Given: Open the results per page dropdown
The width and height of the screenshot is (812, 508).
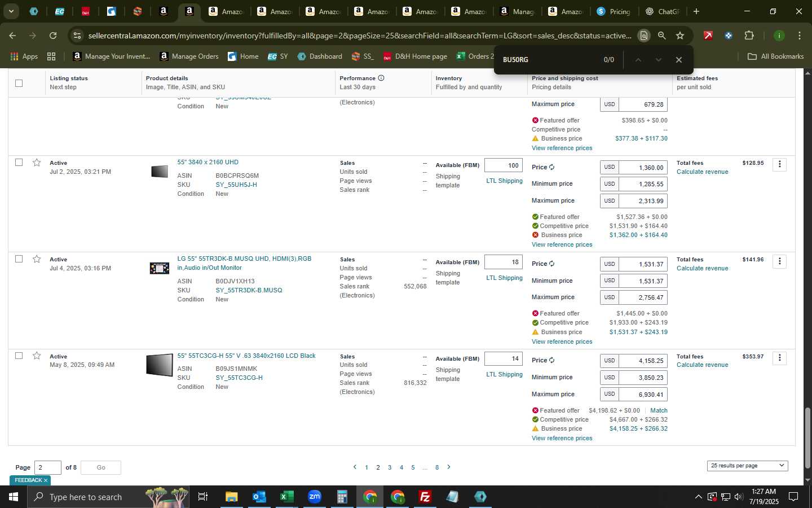Looking at the screenshot, I should point(747,466).
